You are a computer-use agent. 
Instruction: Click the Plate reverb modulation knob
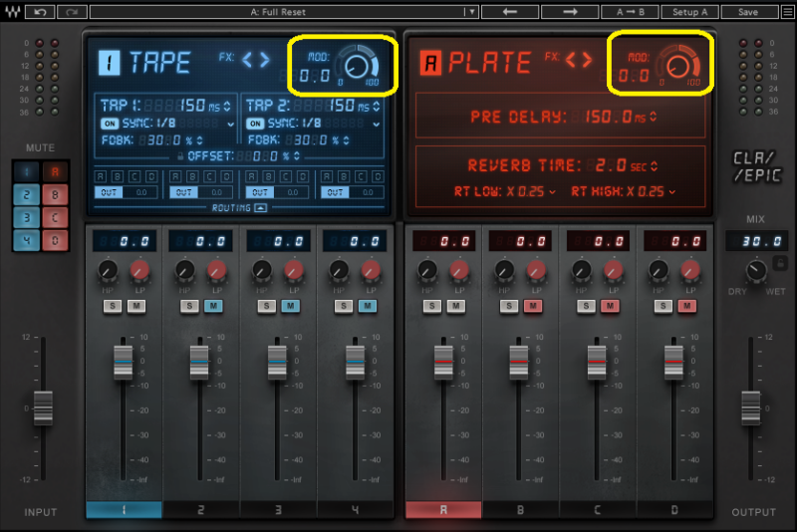(678, 65)
